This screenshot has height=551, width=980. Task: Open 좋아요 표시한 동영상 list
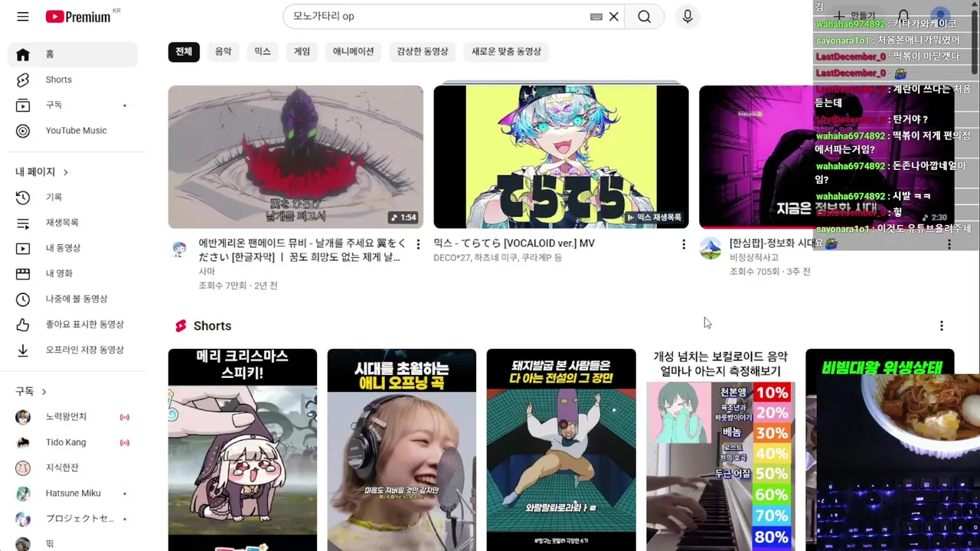click(73, 324)
